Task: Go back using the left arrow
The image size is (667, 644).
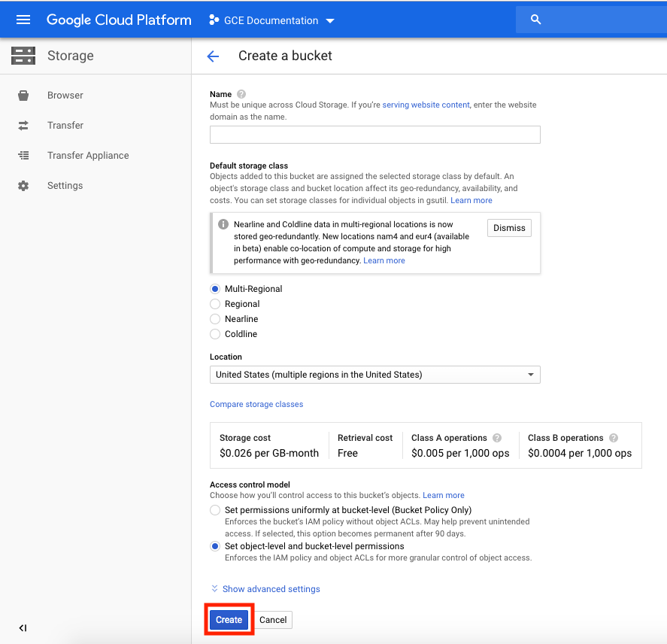Action: coord(213,56)
